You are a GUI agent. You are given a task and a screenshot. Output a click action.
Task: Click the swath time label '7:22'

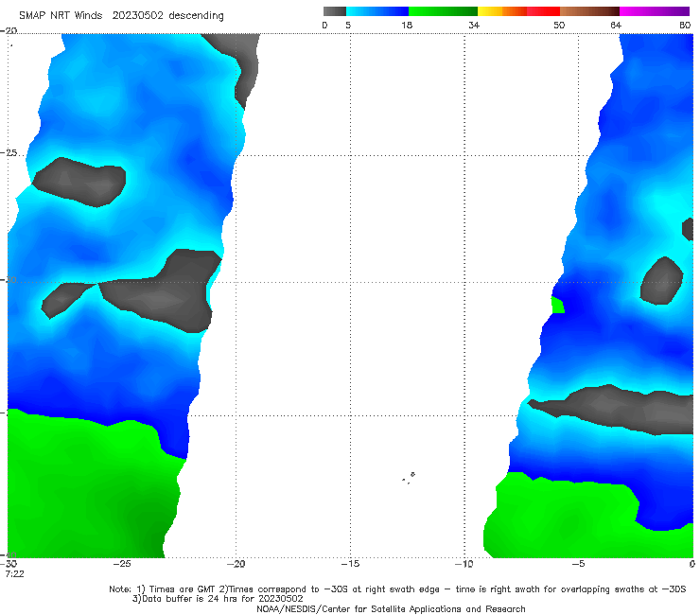(x=15, y=574)
